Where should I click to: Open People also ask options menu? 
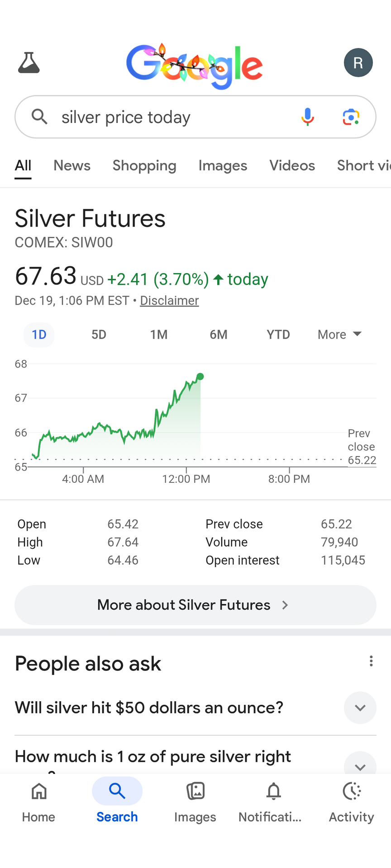371,661
